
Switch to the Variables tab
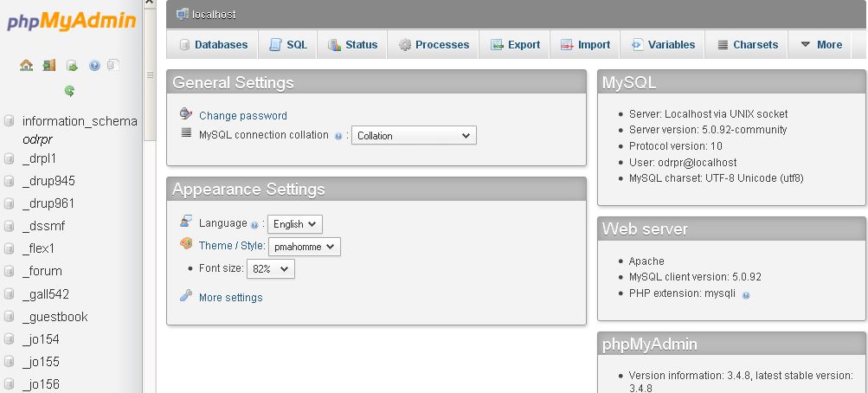click(x=663, y=45)
